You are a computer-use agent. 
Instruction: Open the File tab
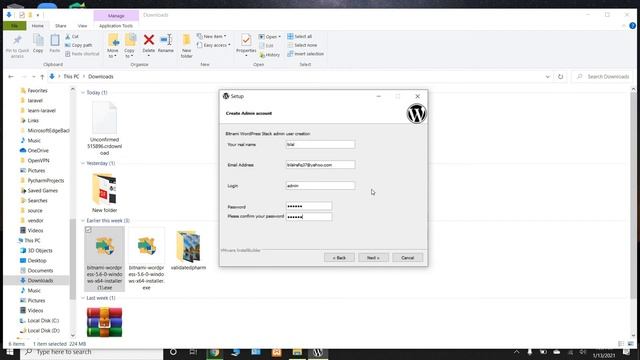(x=14, y=26)
